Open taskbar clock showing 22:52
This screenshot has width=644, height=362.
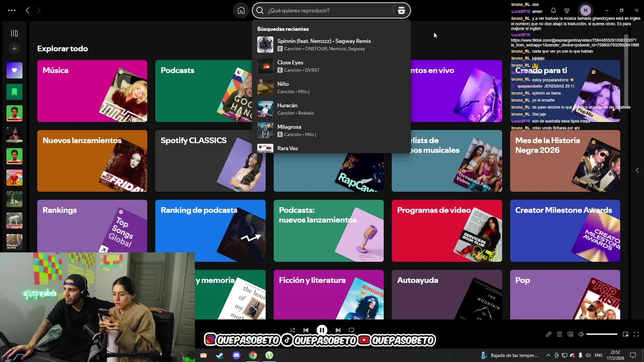(x=615, y=355)
